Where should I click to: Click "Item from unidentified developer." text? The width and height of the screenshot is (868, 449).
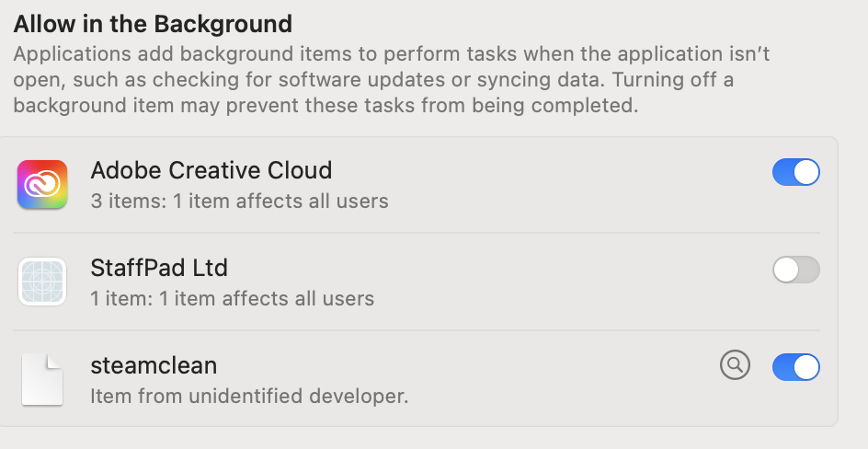pos(248,397)
